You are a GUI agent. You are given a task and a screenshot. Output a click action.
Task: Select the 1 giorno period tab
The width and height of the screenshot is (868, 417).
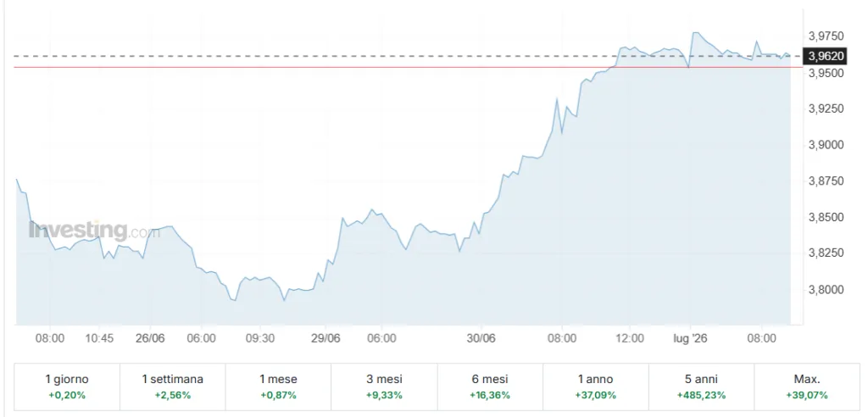[x=67, y=386]
